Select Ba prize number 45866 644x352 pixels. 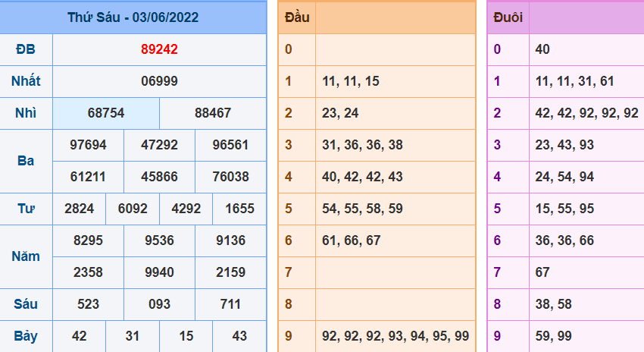tap(159, 177)
